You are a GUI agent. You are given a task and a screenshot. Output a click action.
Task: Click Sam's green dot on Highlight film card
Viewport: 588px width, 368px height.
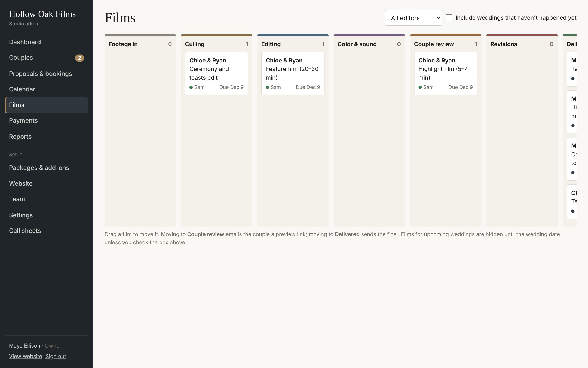coord(420,87)
